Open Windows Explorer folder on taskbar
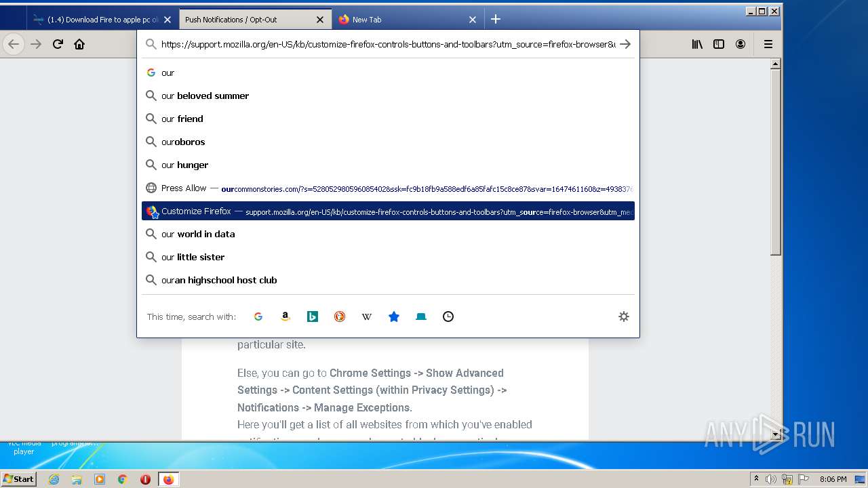 click(77, 479)
